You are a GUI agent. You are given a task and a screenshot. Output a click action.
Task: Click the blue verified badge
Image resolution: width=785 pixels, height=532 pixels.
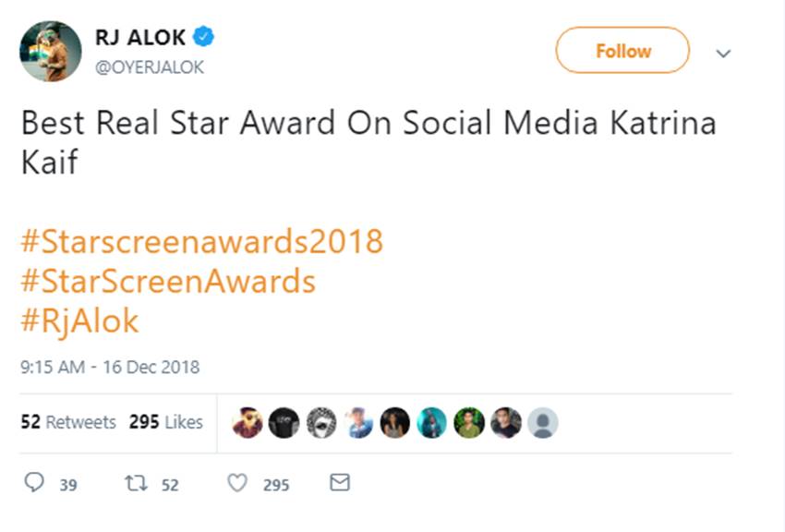click(205, 37)
